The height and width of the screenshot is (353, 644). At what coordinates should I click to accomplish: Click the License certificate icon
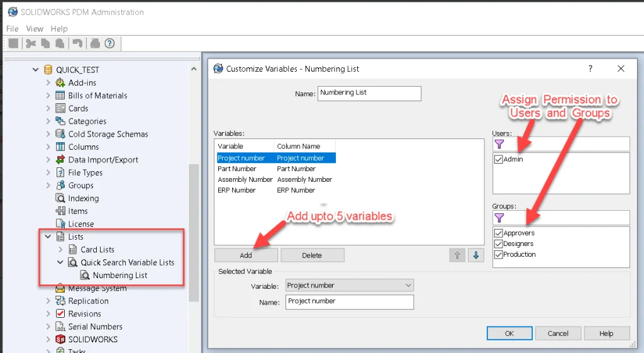pyautogui.click(x=60, y=223)
